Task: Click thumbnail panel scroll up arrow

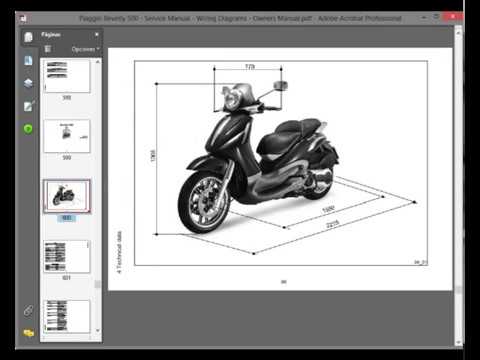Action: click(x=98, y=62)
